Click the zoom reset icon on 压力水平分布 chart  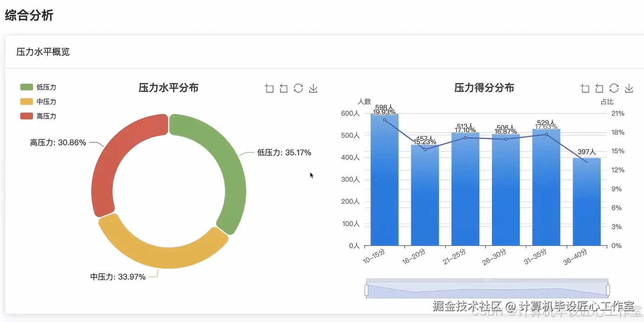pyautogui.click(x=283, y=88)
